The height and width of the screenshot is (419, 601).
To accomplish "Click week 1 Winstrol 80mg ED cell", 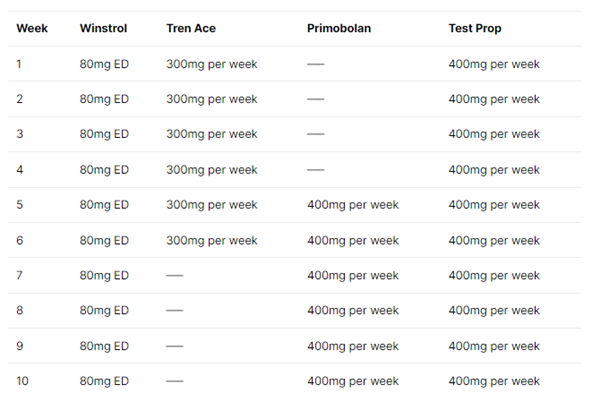I will [104, 64].
